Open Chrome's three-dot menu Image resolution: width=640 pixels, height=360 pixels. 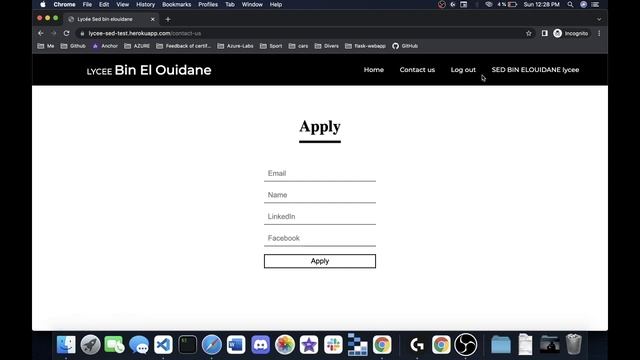click(599, 33)
